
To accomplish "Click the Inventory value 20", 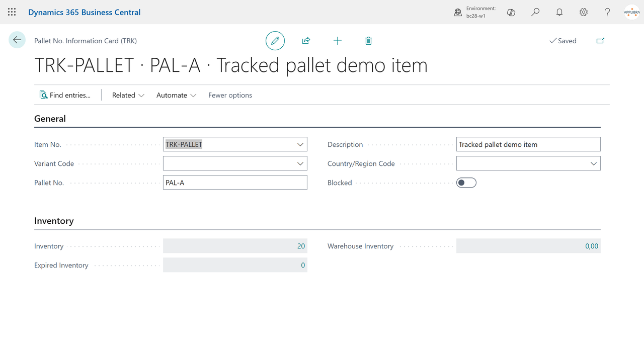I will [x=301, y=246].
